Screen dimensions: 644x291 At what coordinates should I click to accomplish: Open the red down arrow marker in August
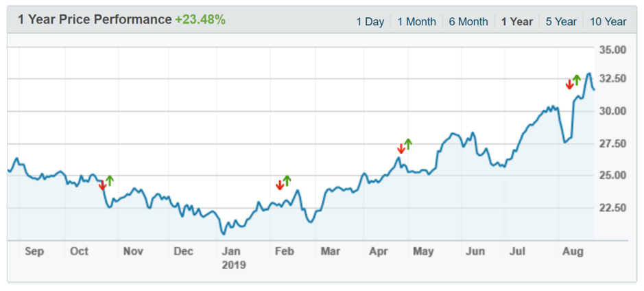[569, 84]
